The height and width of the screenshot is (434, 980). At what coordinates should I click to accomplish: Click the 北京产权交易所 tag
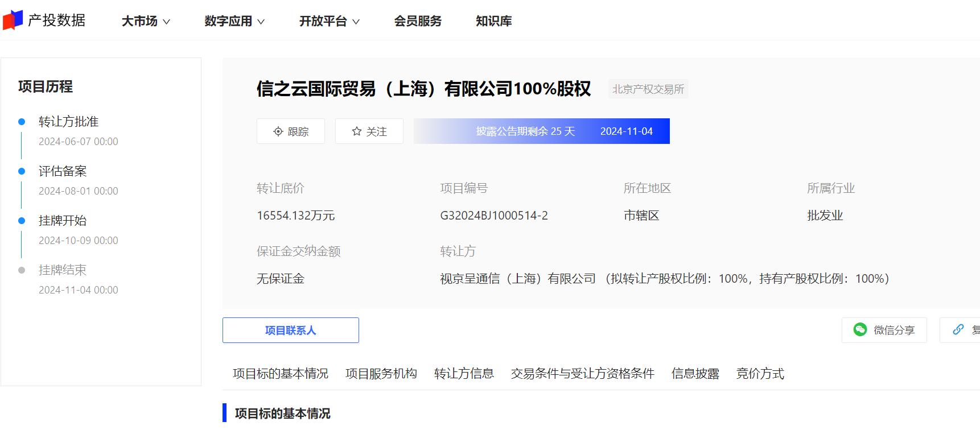coord(648,89)
